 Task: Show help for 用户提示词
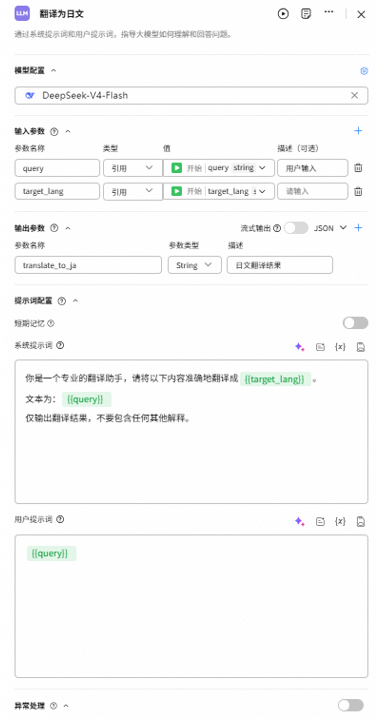click(x=60, y=519)
